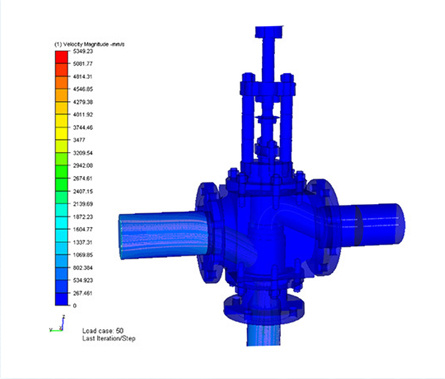Click the valve stem top handle
The height and width of the screenshot is (379, 445).
click(x=269, y=32)
